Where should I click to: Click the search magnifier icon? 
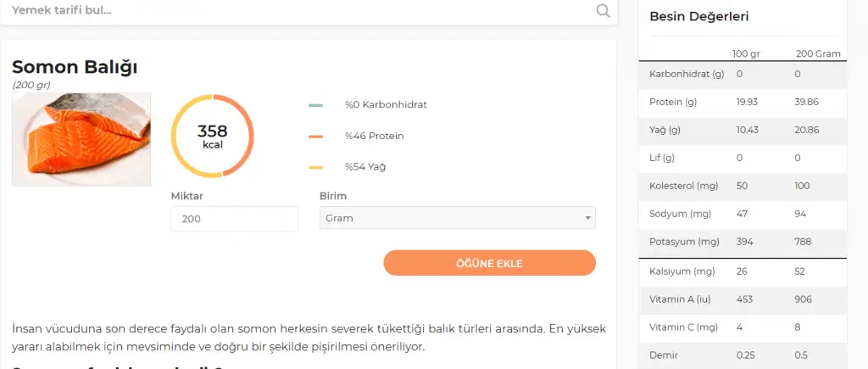coord(603,11)
